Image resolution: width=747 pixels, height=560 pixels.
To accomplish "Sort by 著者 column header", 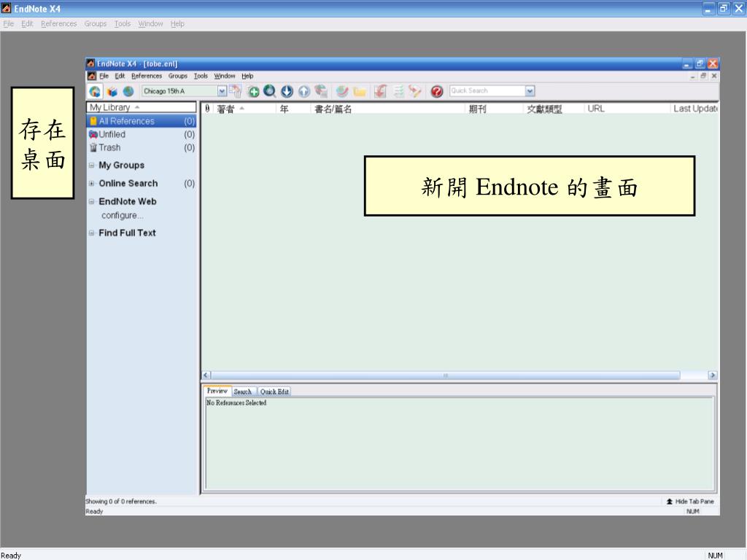I will coord(244,109).
